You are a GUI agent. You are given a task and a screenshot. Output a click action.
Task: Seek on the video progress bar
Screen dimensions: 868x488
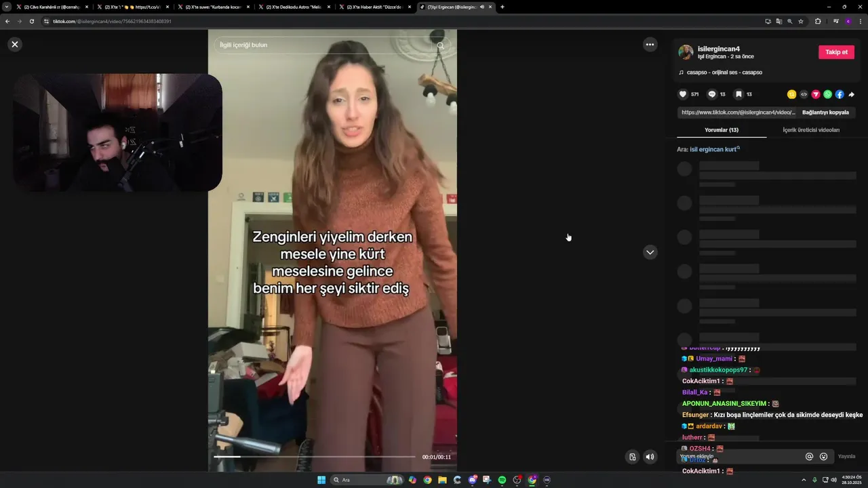[315, 457]
